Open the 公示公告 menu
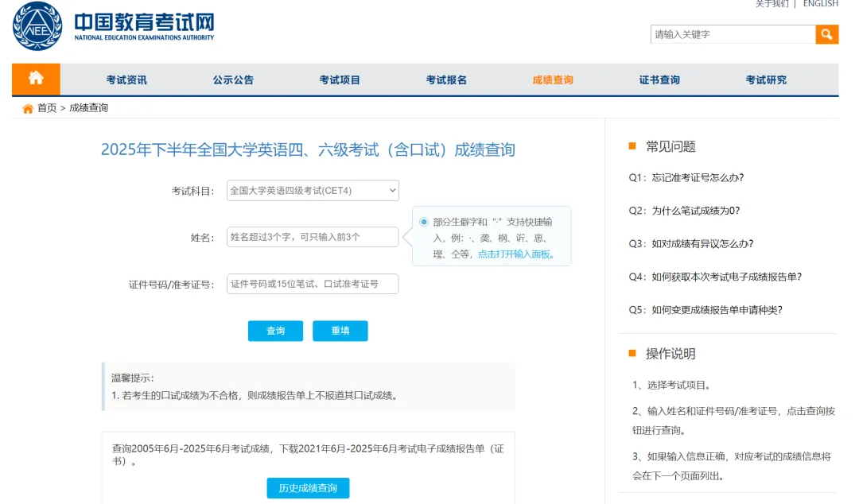This screenshot has height=504, width=859. pos(233,80)
